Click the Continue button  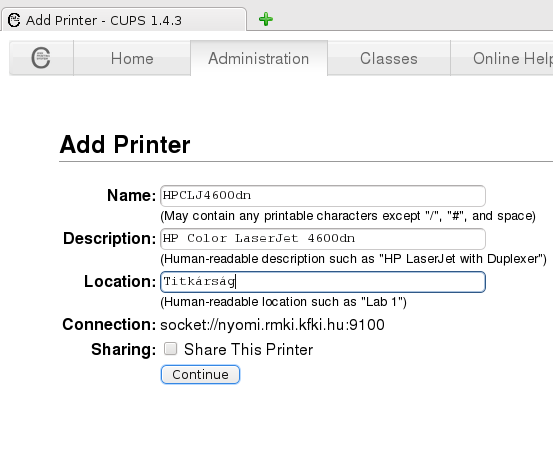point(200,374)
